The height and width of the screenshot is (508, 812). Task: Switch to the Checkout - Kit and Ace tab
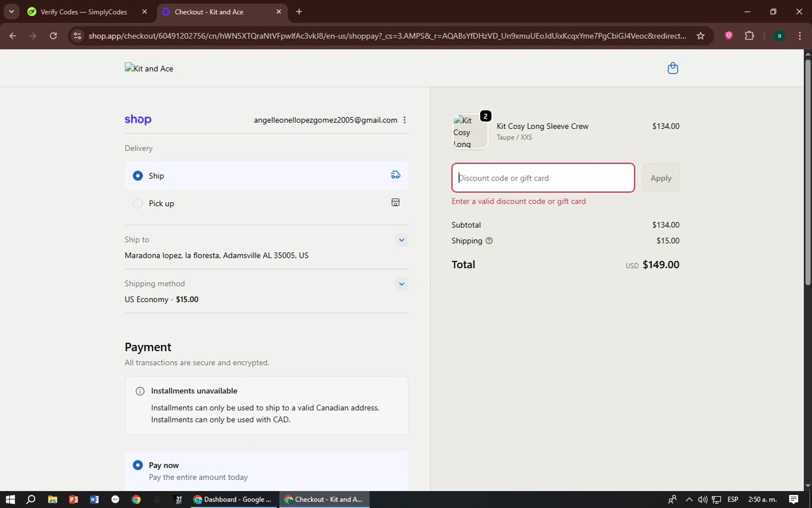click(x=222, y=12)
